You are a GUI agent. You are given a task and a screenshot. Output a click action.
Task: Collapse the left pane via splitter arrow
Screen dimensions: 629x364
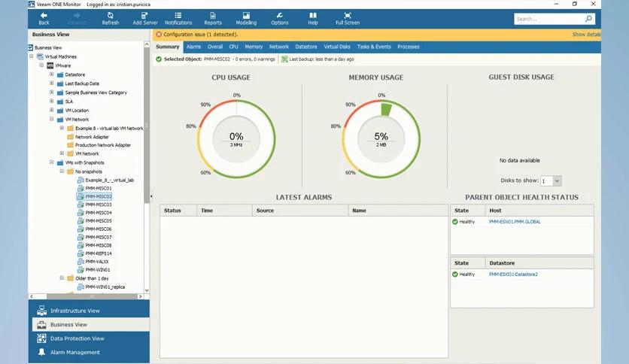pyautogui.click(x=151, y=196)
